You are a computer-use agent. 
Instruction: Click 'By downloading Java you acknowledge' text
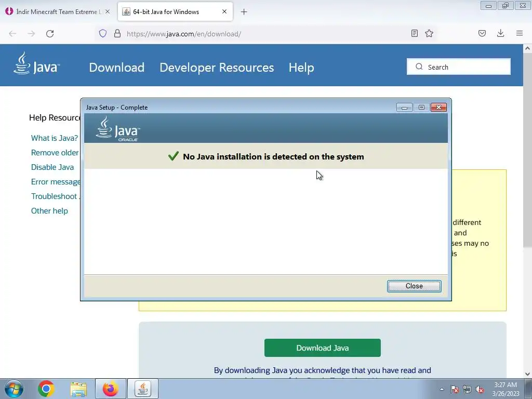tap(322, 370)
